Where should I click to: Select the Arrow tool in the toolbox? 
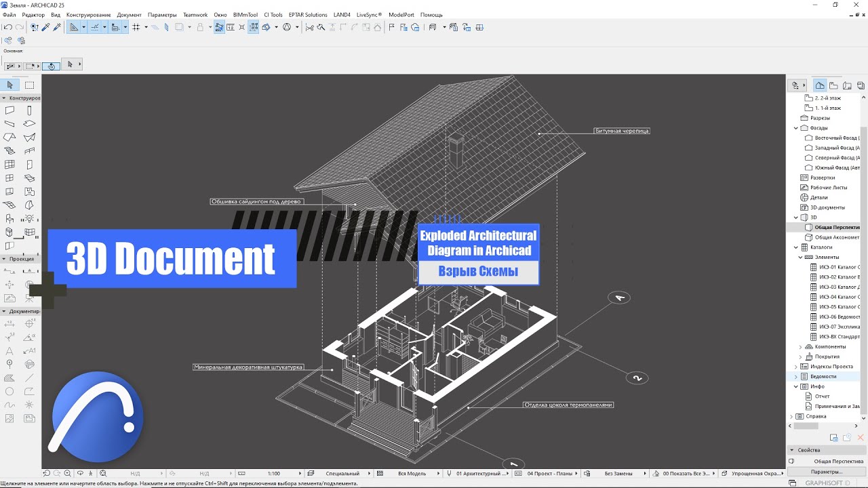[x=9, y=85]
